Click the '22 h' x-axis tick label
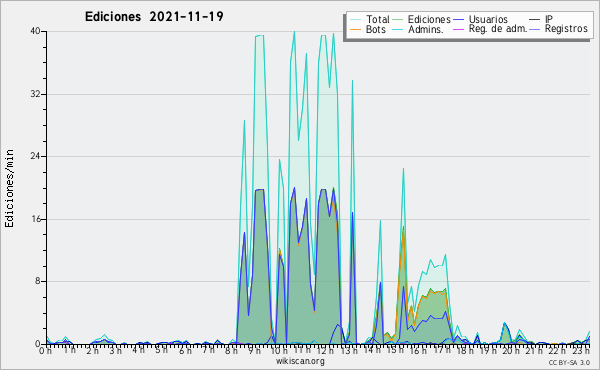 coord(557,350)
